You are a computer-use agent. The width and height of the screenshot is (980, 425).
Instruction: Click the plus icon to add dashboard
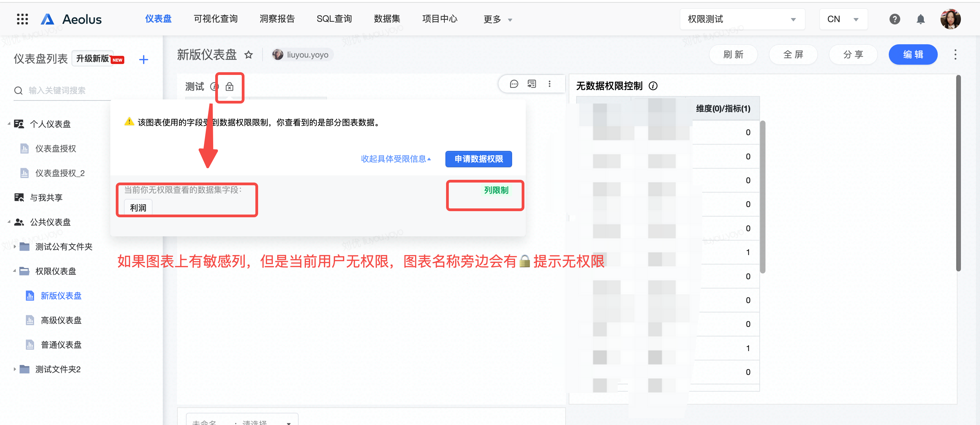point(143,59)
